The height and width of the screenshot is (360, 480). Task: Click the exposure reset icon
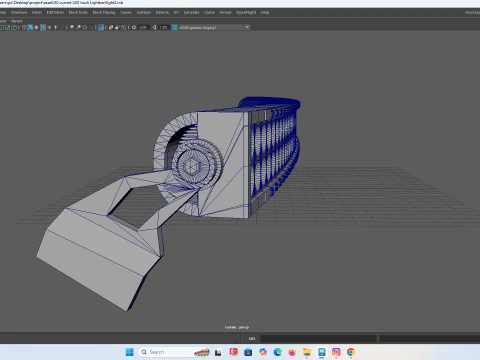[134, 27]
